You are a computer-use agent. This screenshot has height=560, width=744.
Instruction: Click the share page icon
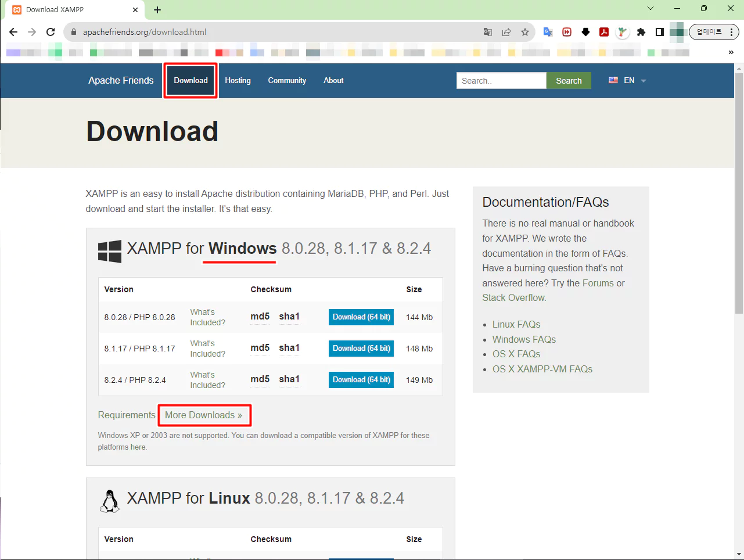[506, 32]
